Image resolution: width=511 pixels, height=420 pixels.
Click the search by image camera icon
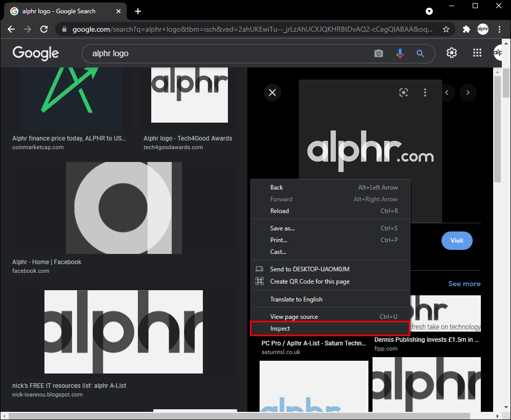coord(378,54)
